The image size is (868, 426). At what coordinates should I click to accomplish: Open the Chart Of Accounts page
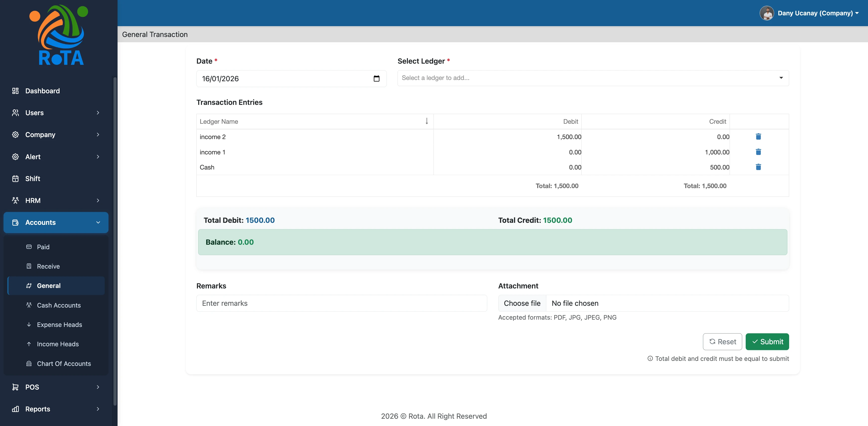(64, 364)
